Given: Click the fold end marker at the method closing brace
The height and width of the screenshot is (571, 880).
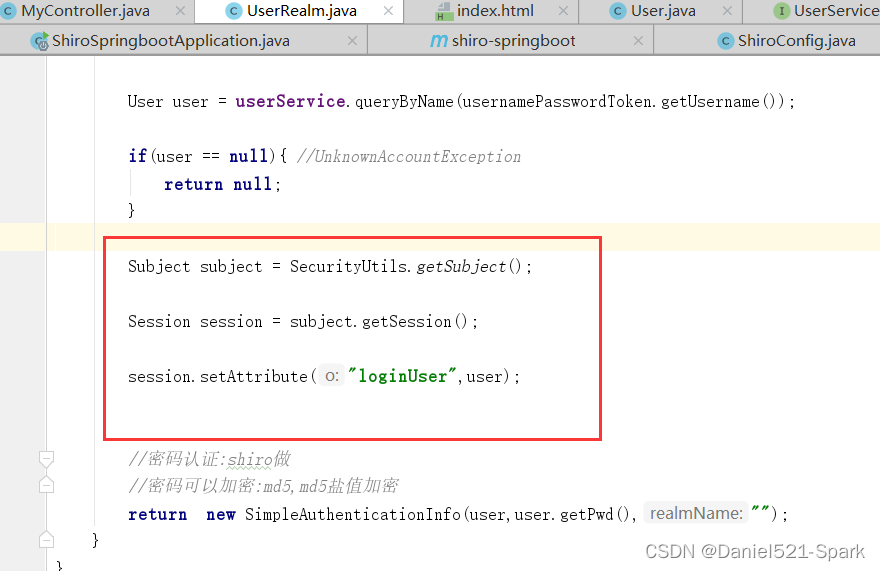Looking at the screenshot, I should [x=47, y=540].
